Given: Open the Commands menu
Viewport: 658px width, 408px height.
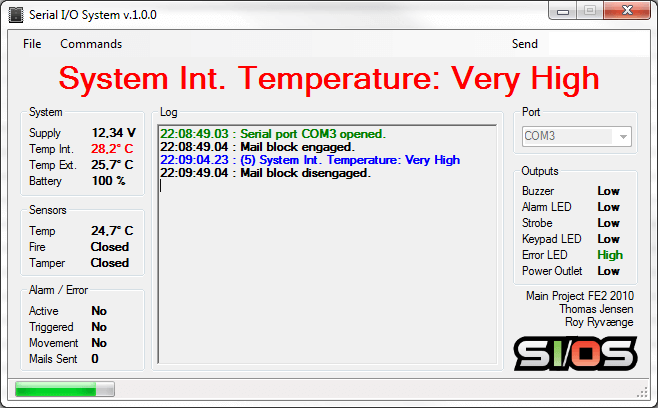Looking at the screenshot, I should 91,44.
